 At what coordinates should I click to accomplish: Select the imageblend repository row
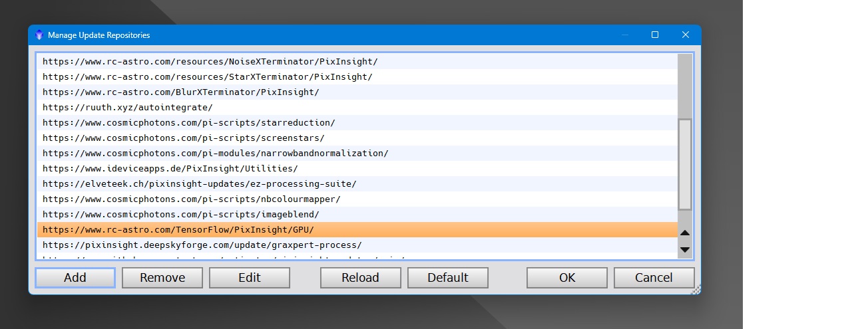tap(357, 214)
